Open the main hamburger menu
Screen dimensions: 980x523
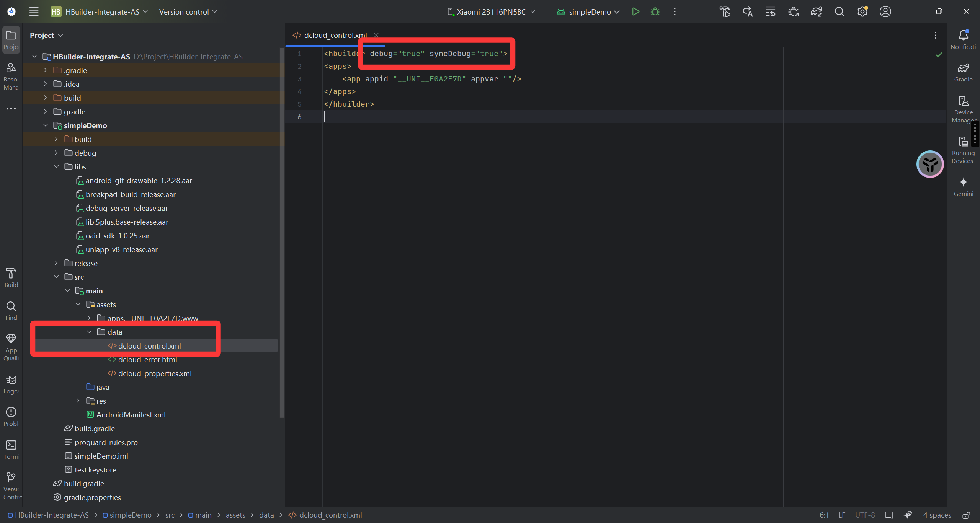[34, 11]
